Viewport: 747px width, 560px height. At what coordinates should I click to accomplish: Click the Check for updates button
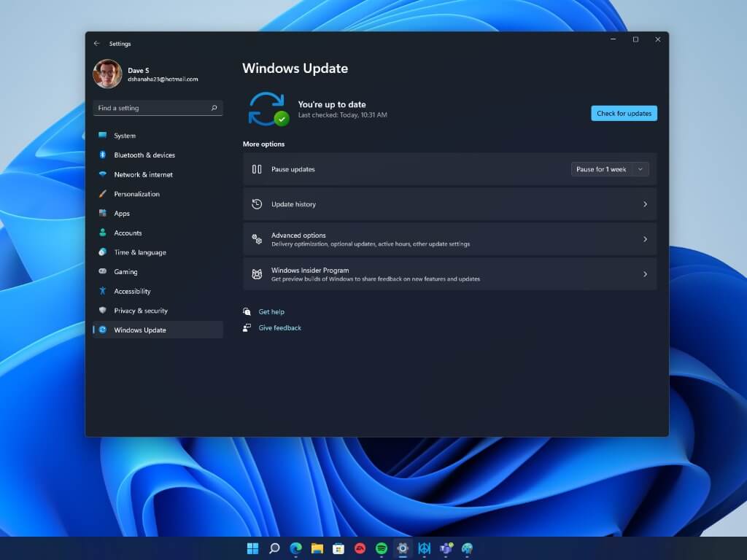coord(624,113)
